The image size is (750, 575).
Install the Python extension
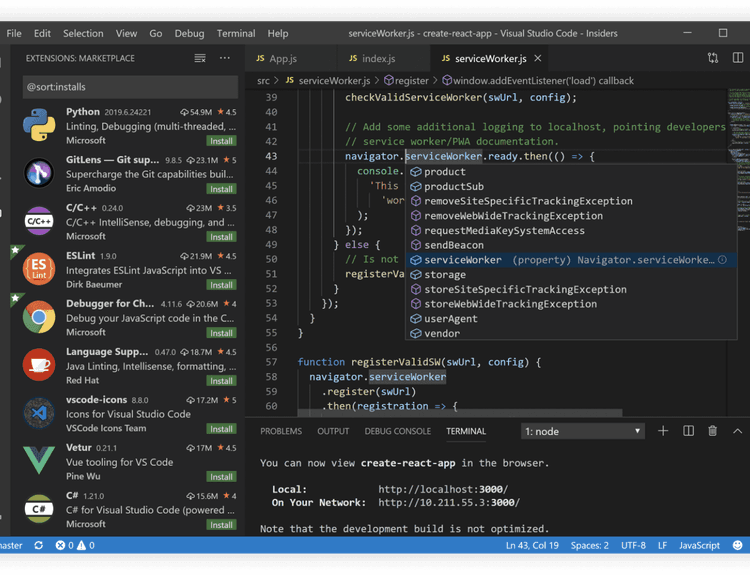click(221, 141)
